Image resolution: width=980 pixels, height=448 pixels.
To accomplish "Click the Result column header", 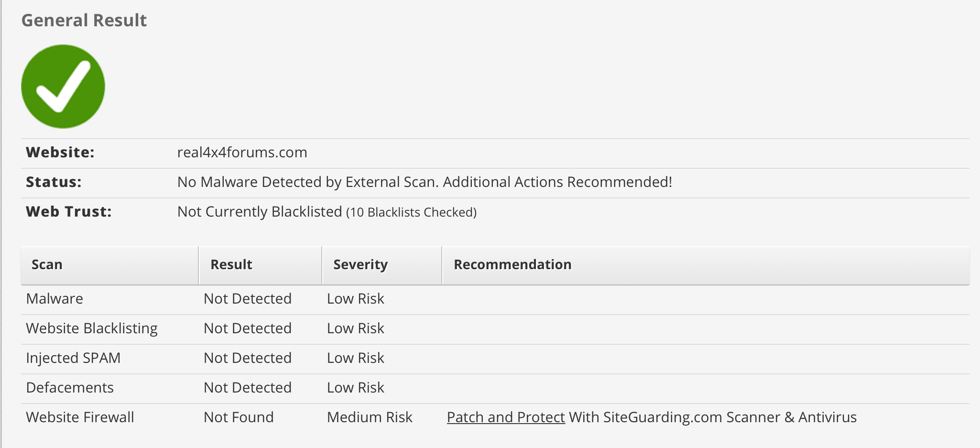I will [260, 265].
